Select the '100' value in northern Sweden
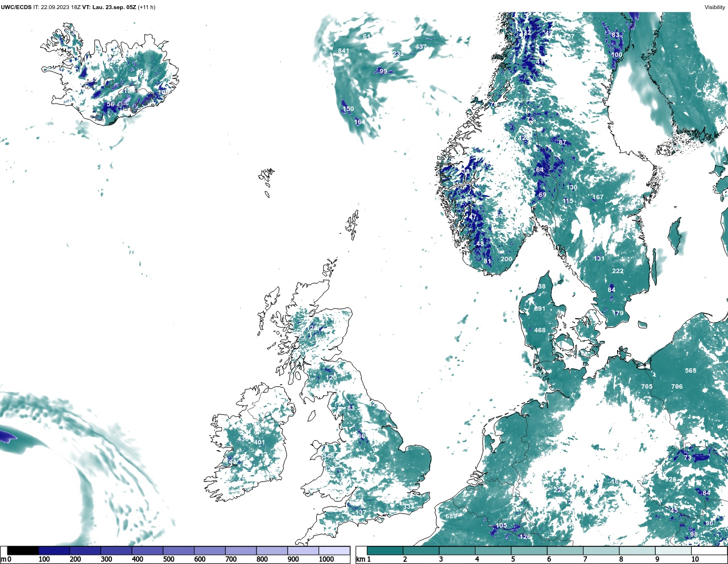 (617, 55)
